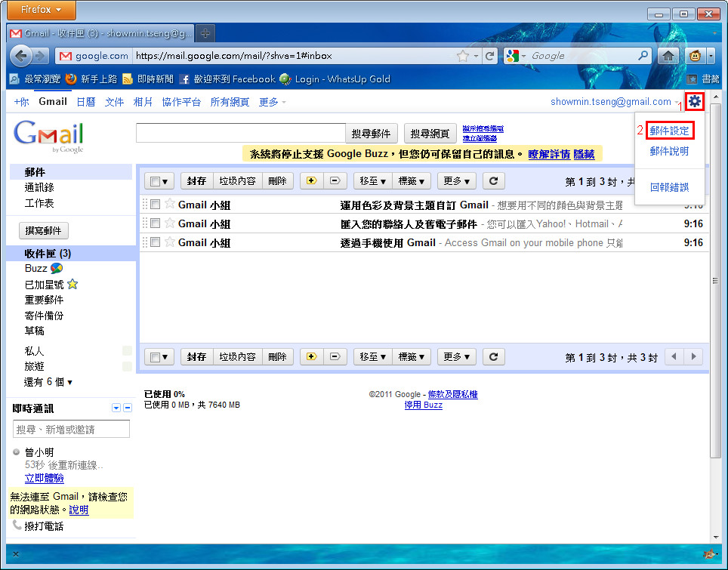The width and height of the screenshot is (728, 570).
Task: Click the chat minimize minus icon
Action: pos(128,408)
